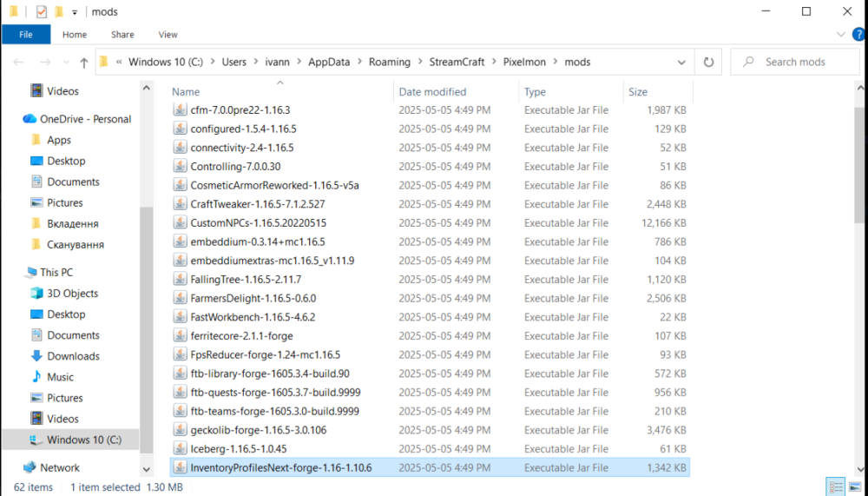Image resolution: width=868 pixels, height=496 pixels.
Task: Open Вкладення folder in sidebar
Action: coord(64,224)
